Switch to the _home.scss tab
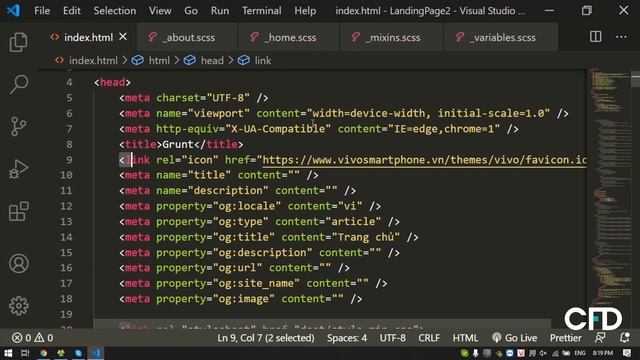640x360 pixels. point(289,37)
